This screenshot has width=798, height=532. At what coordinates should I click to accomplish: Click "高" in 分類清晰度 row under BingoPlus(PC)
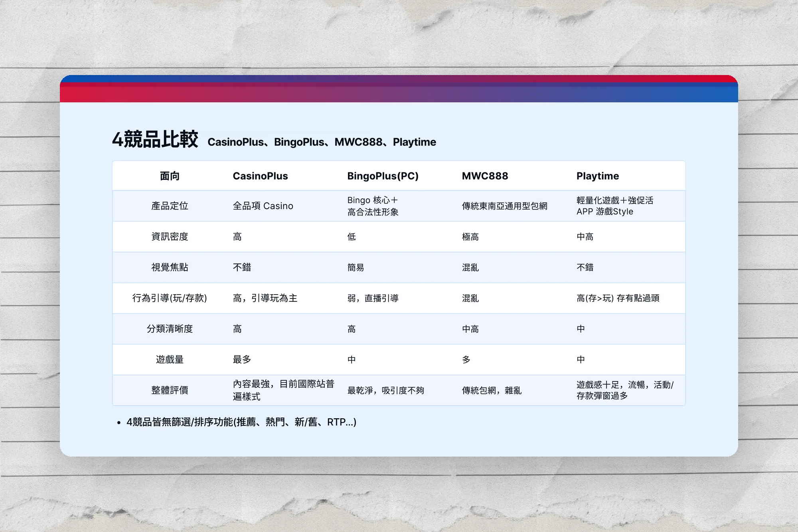[352, 329]
